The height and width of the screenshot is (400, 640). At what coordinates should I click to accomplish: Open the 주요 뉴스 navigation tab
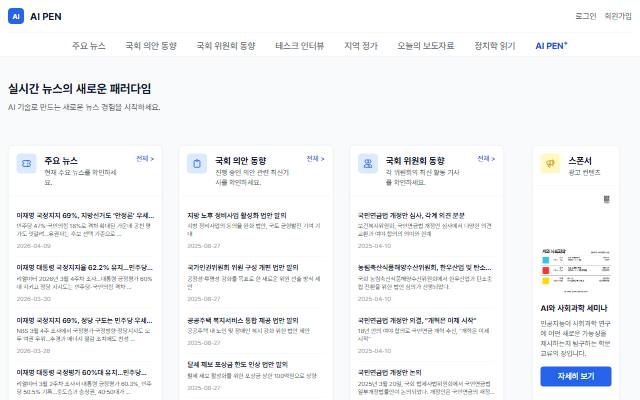pos(89,46)
